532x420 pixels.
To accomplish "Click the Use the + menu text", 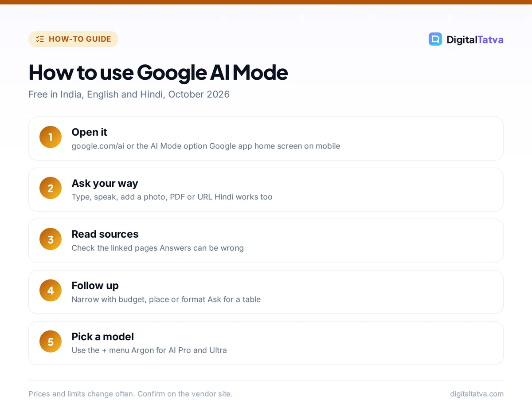I will (149, 350).
